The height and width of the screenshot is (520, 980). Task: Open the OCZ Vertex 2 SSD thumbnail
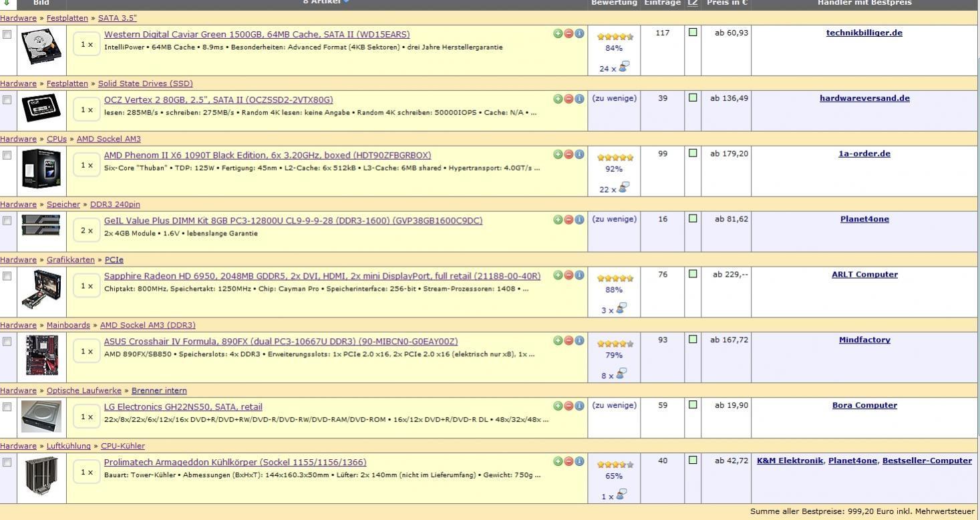coord(41,109)
